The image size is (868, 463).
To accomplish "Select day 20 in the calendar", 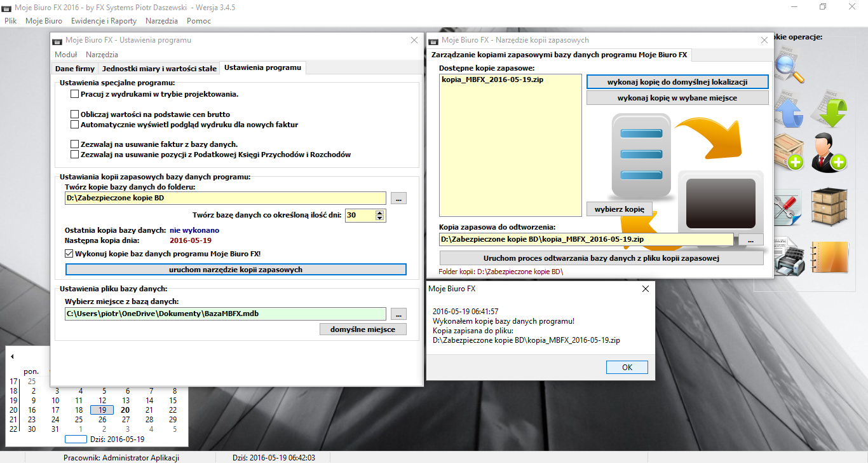I will click(126, 410).
